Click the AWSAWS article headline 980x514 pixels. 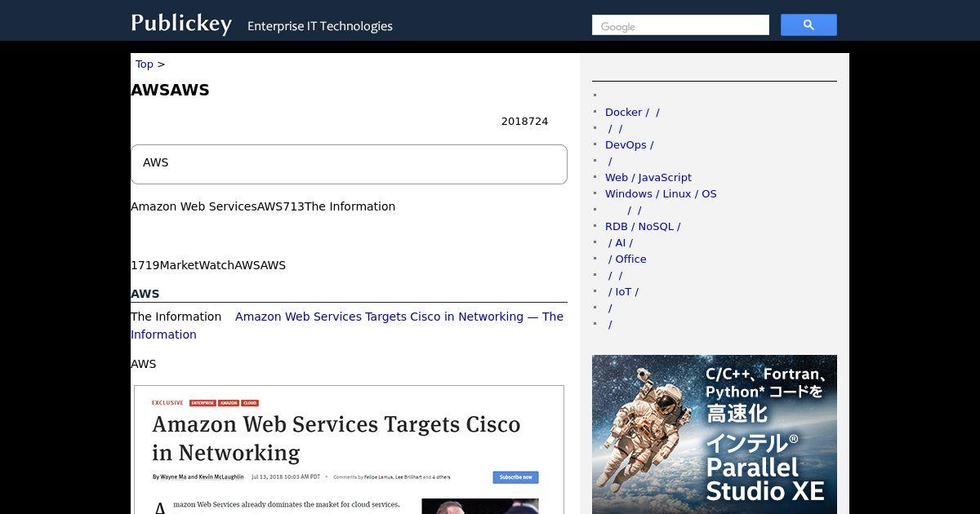point(170,90)
